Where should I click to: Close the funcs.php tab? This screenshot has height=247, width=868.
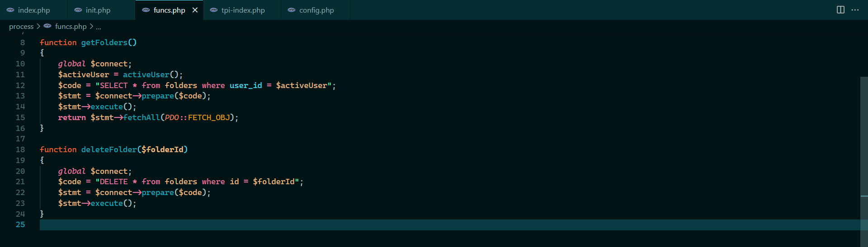coord(195,10)
